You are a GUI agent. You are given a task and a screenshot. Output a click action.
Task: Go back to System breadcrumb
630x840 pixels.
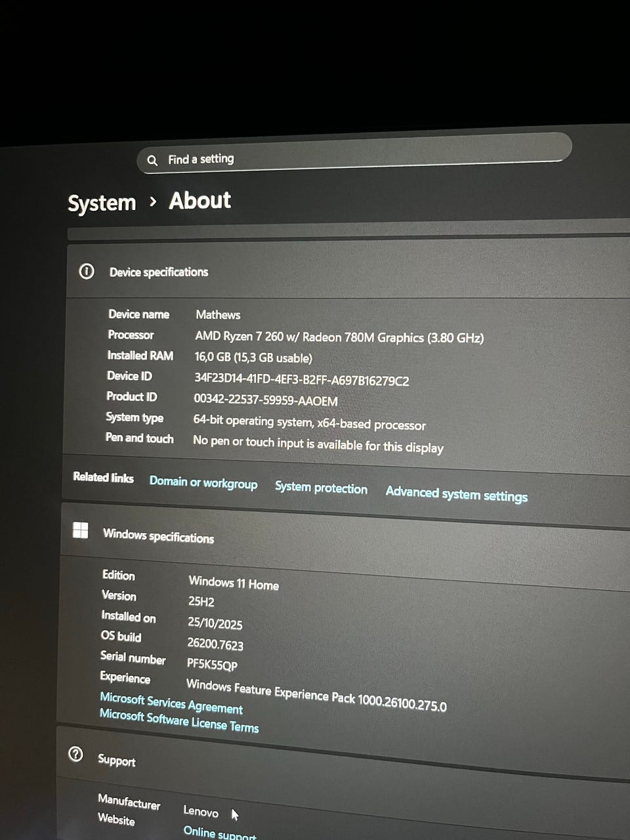click(102, 203)
